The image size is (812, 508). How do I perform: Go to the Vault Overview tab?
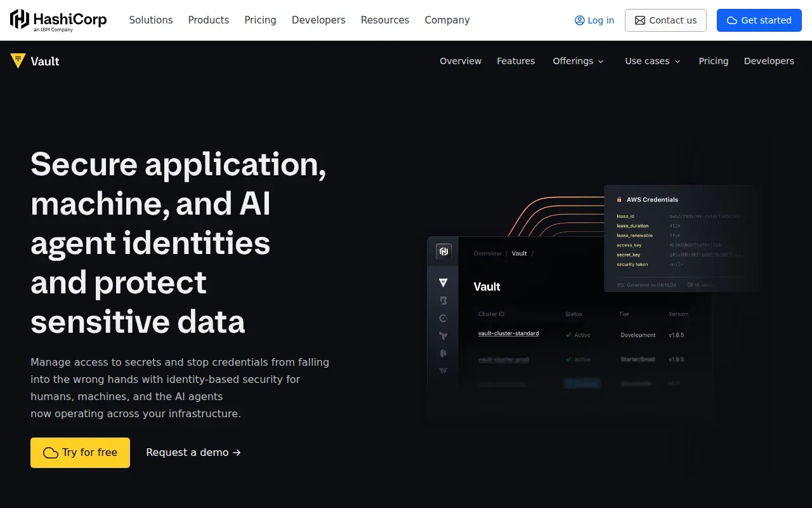click(x=461, y=61)
